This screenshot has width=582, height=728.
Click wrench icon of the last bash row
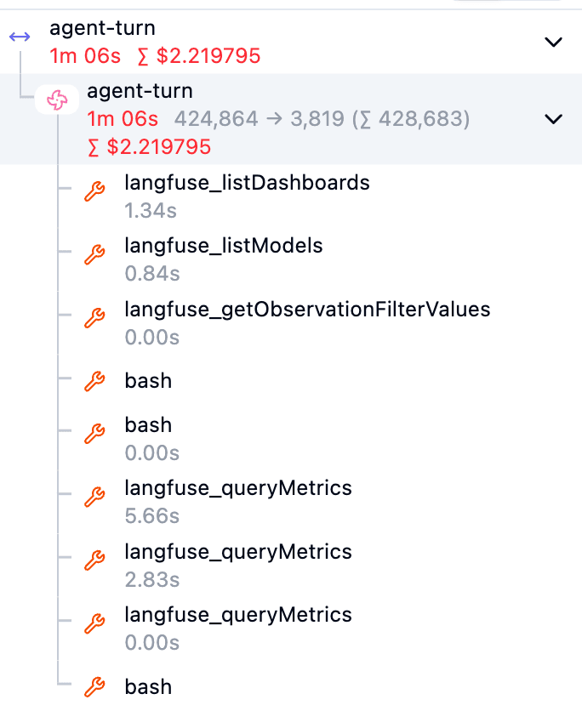tap(94, 686)
